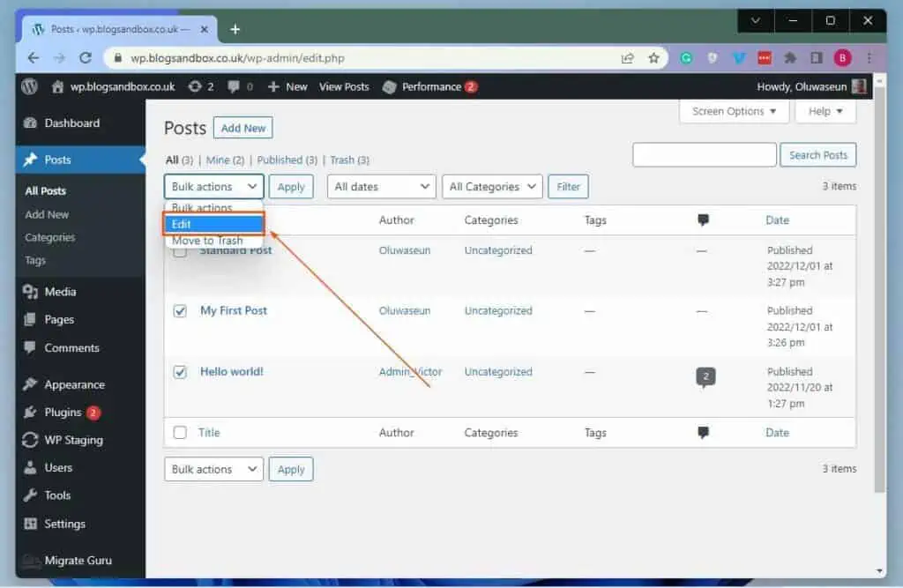This screenshot has height=588, width=903.
Task: Open the All dates dropdown
Action: point(381,186)
